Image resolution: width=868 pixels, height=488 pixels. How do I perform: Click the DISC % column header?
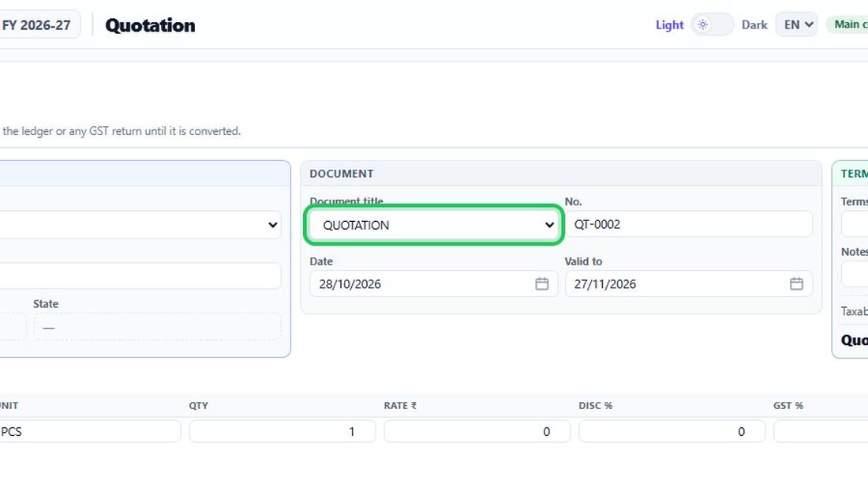(x=596, y=405)
